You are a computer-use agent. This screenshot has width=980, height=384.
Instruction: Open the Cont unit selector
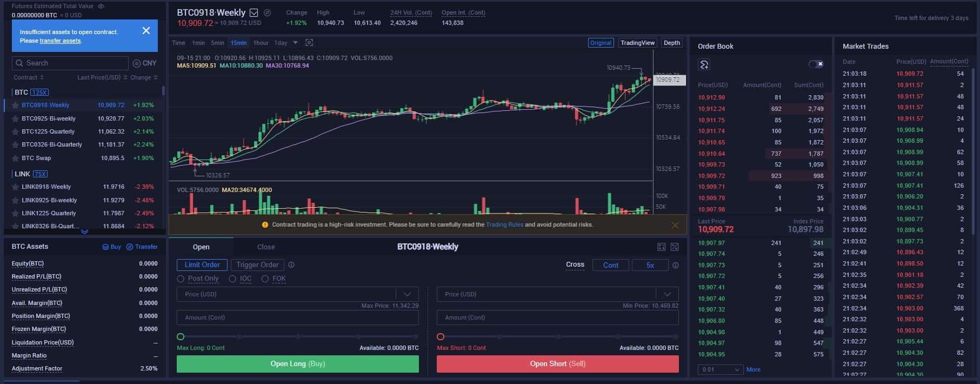[x=611, y=266]
